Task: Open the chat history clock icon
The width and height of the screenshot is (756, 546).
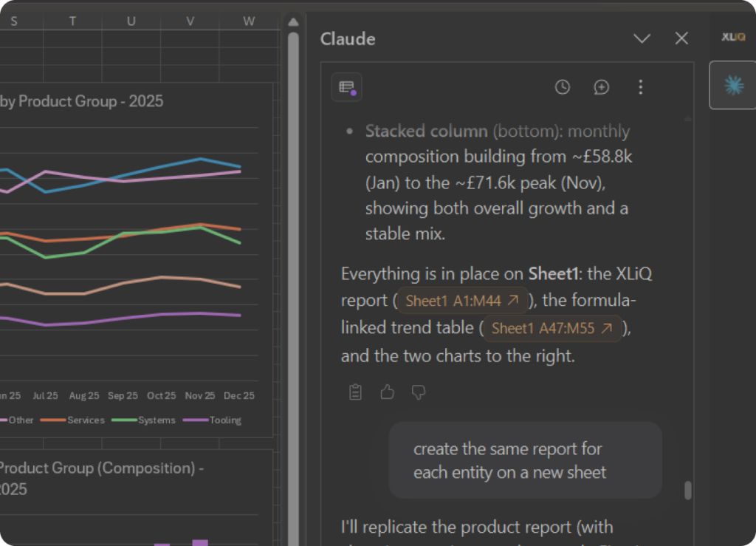Action: click(x=562, y=87)
